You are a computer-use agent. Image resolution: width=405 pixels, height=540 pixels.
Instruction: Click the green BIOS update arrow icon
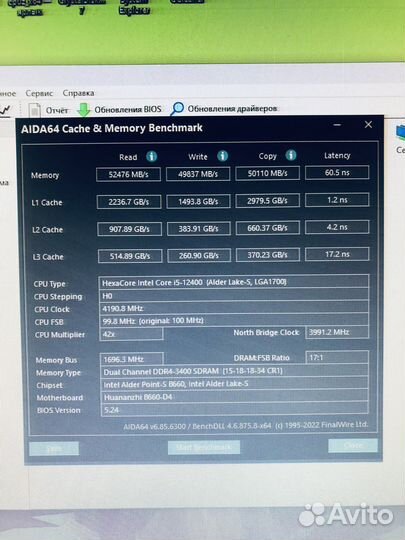[83, 110]
